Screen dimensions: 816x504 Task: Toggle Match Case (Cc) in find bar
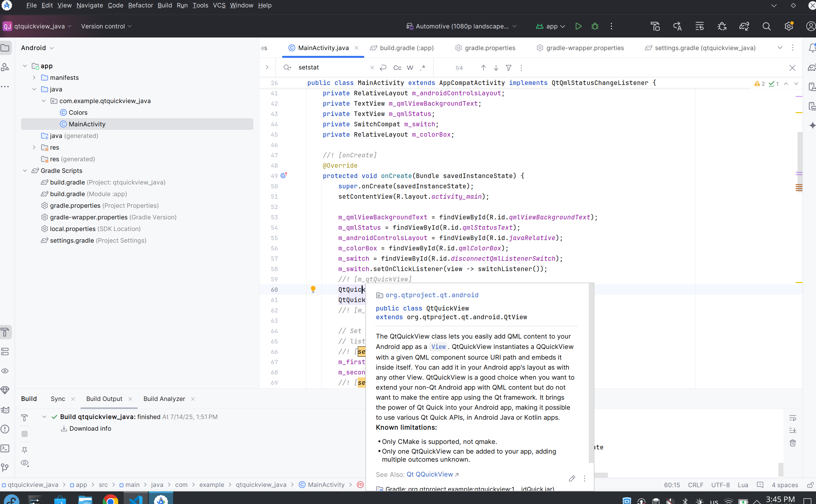(397, 68)
